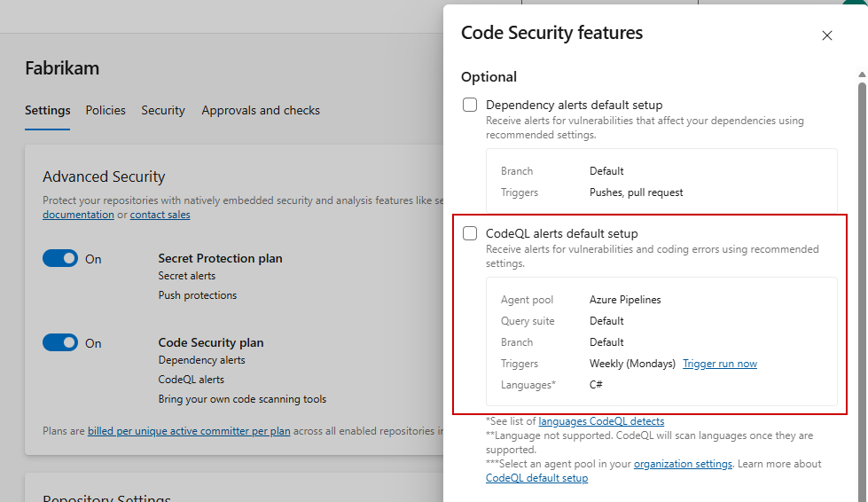Screen dimensions: 868x502
Task: Check the CodeQL alerts default setup box
Action: [470, 233]
